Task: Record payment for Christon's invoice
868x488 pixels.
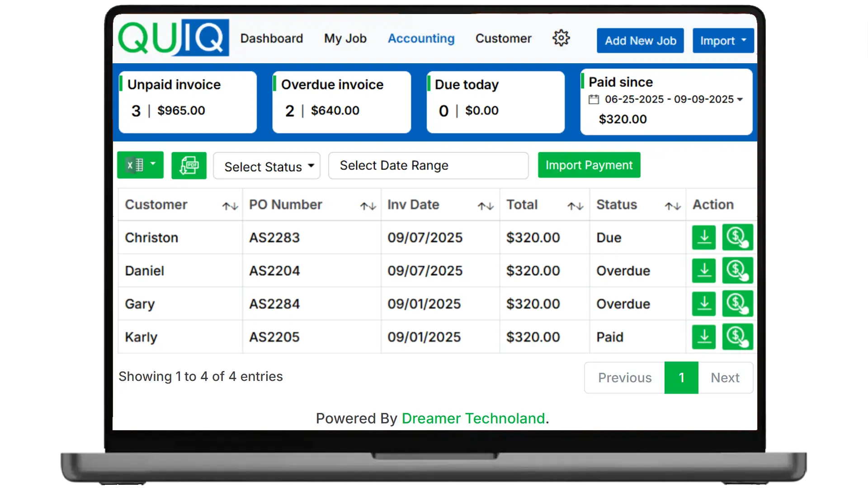Action: 737,237
